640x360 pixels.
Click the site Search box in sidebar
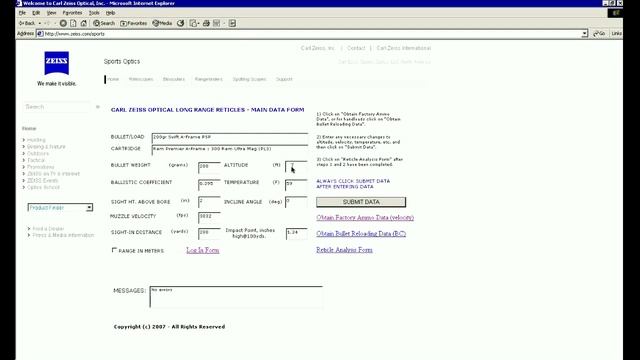tap(57, 107)
